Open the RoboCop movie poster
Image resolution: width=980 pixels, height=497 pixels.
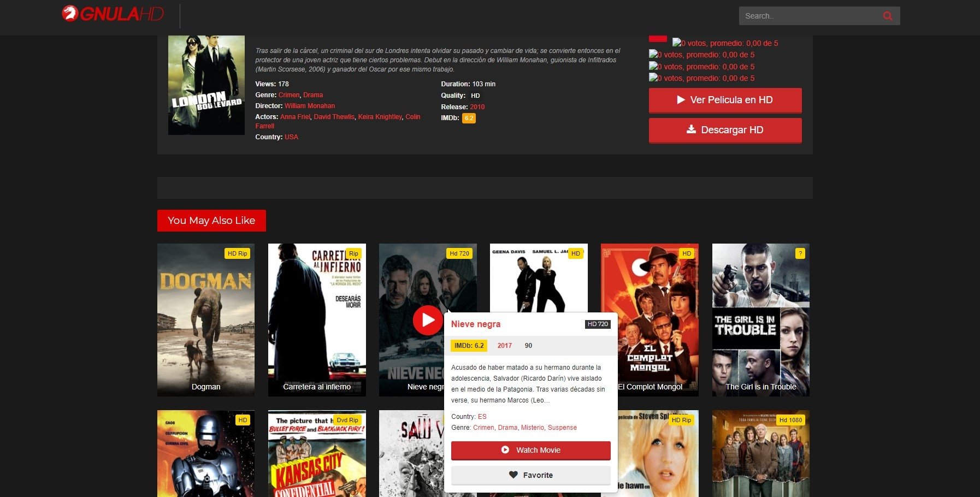coord(206,454)
